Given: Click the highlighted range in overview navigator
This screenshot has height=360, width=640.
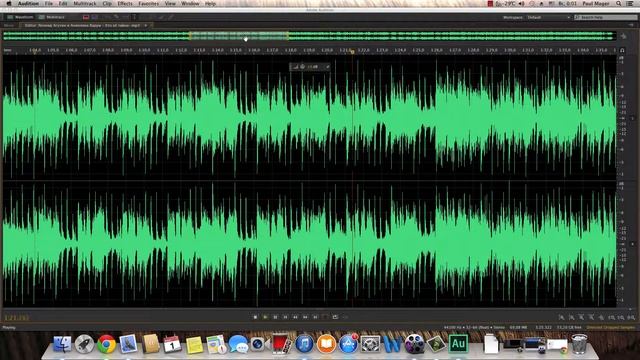Looking at the screenshot, I should click(239, 36).
